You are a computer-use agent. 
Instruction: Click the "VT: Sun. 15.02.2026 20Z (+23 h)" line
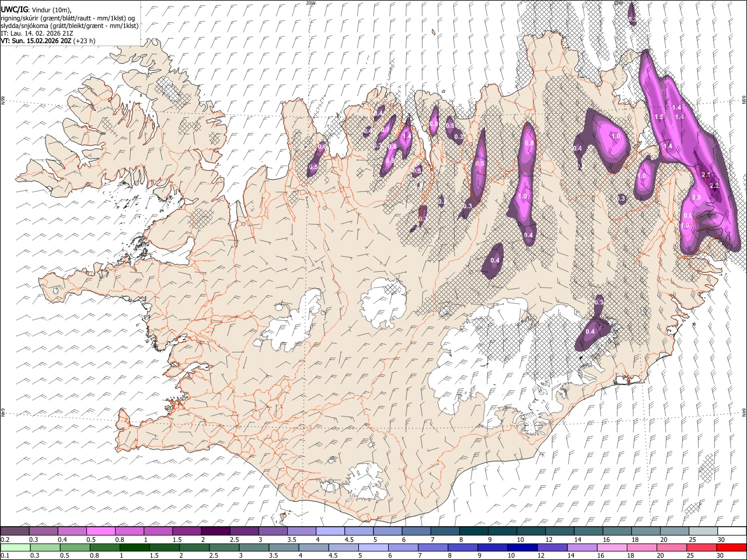(x=48, y=41)
